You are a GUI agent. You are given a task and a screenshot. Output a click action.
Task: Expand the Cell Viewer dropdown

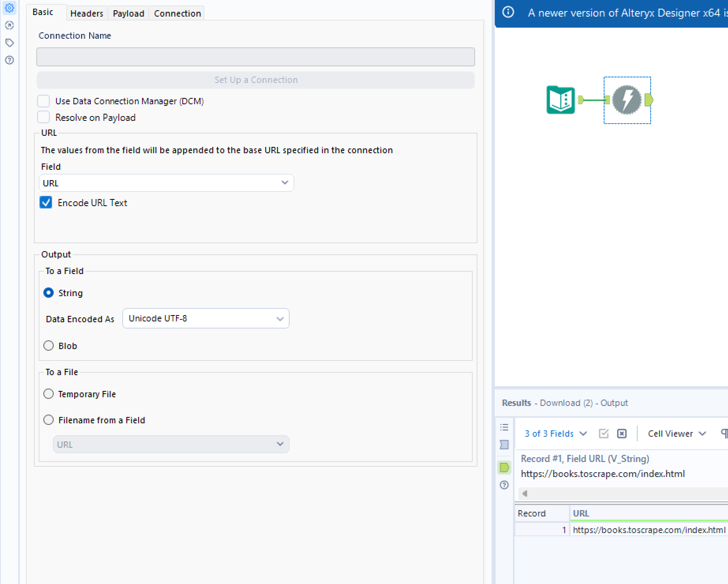tap(677, 434)
